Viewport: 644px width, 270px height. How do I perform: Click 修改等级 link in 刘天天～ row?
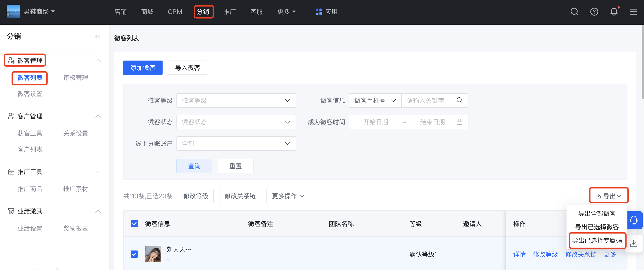point(545,254)
